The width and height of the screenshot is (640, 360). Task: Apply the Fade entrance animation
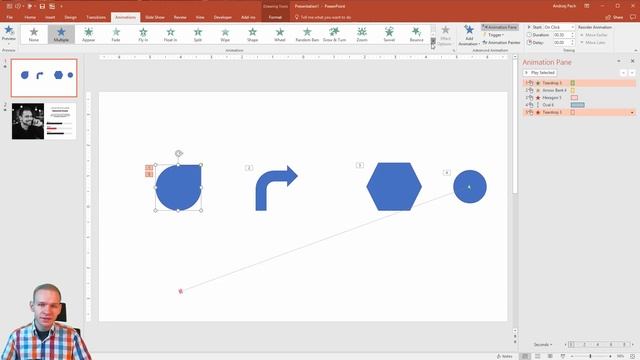116,34
